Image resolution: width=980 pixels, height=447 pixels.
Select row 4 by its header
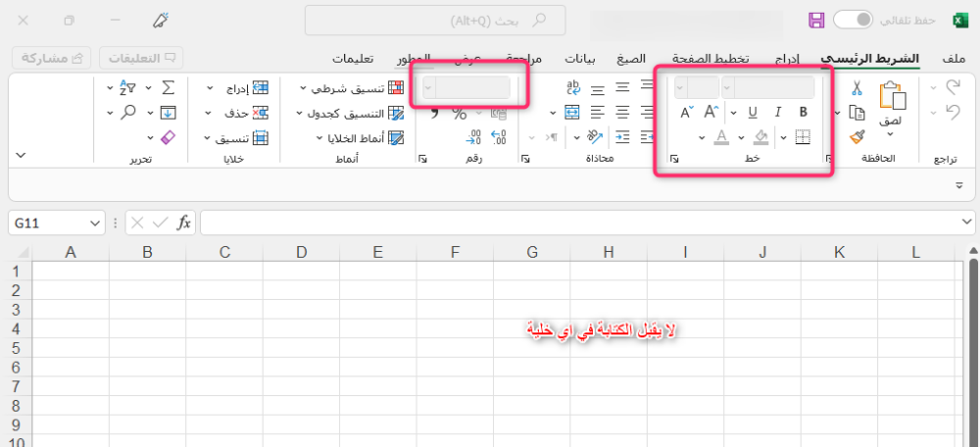(x=17, y=328)
